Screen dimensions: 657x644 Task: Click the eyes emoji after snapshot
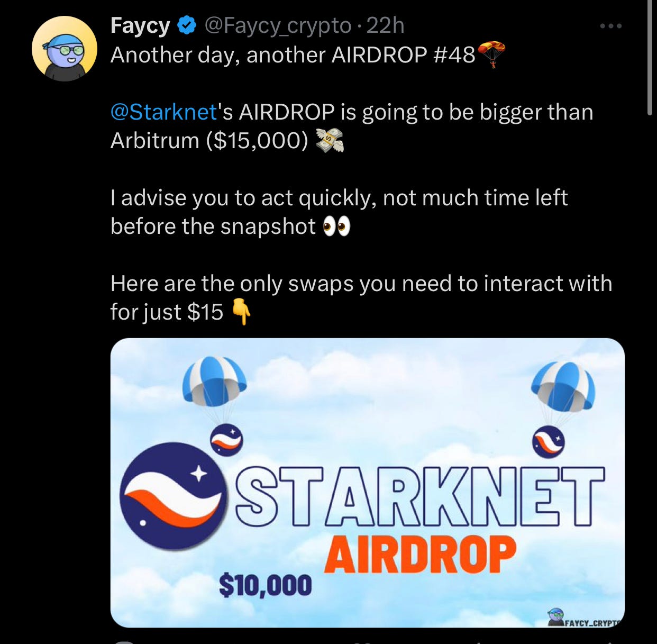pos(336,227)
